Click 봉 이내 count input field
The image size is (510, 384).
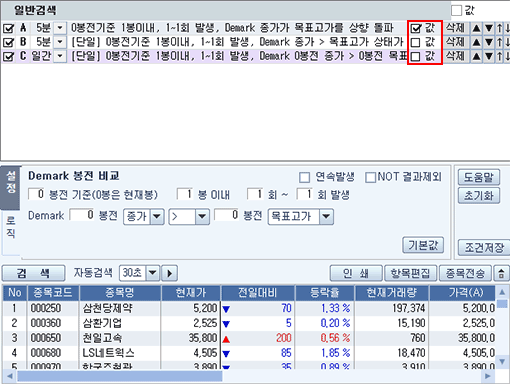pos(185,194)
